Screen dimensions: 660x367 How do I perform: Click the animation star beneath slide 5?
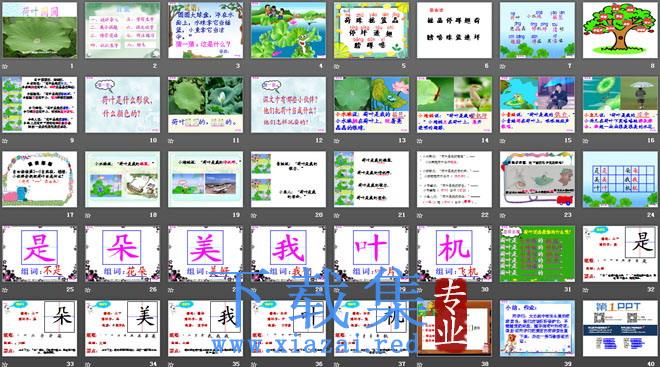point(337,66)
